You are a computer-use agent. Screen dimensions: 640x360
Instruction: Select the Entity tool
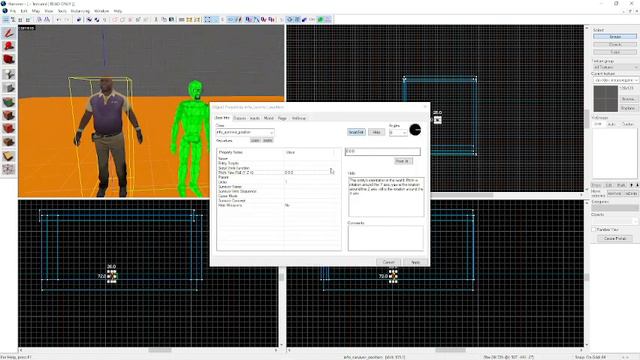coord(9,74)
